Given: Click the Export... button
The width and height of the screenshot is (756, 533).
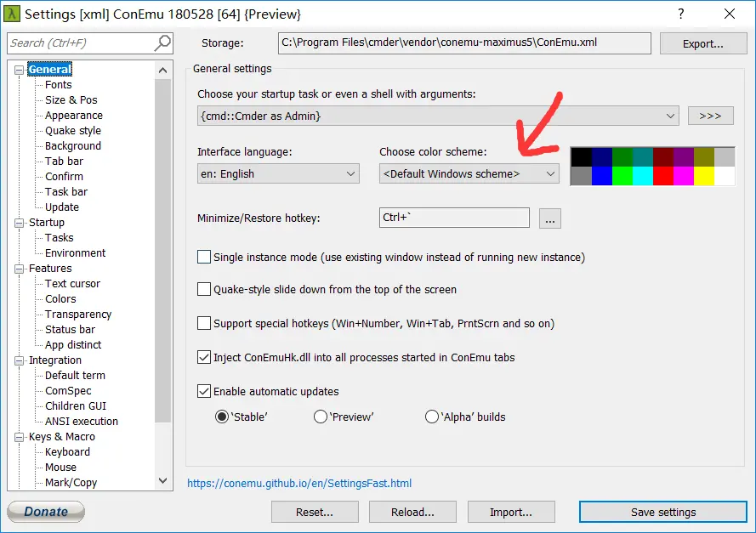Looking at the screenshot, I should (x=703, y=43).
